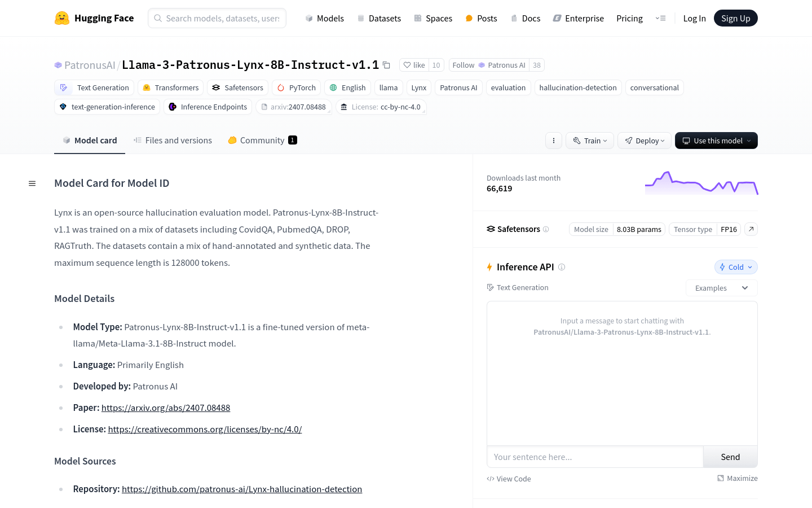Focus the Your sentence here input
Screen dimensions: 812x508
point(595,457)
